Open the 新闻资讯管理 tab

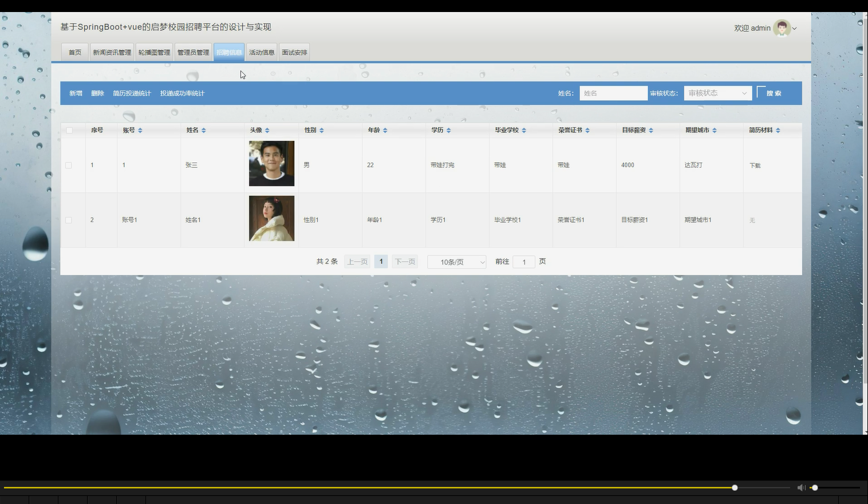coord(112,52)
